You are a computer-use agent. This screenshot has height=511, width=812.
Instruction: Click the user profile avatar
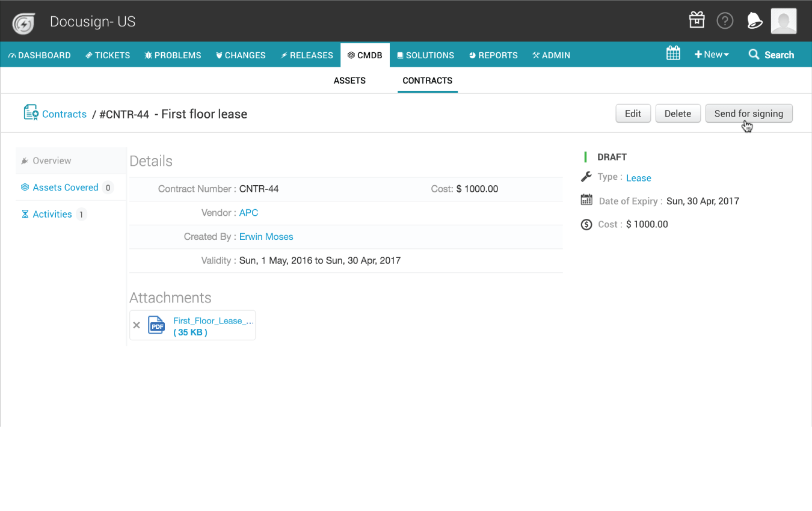pos(783,21)
